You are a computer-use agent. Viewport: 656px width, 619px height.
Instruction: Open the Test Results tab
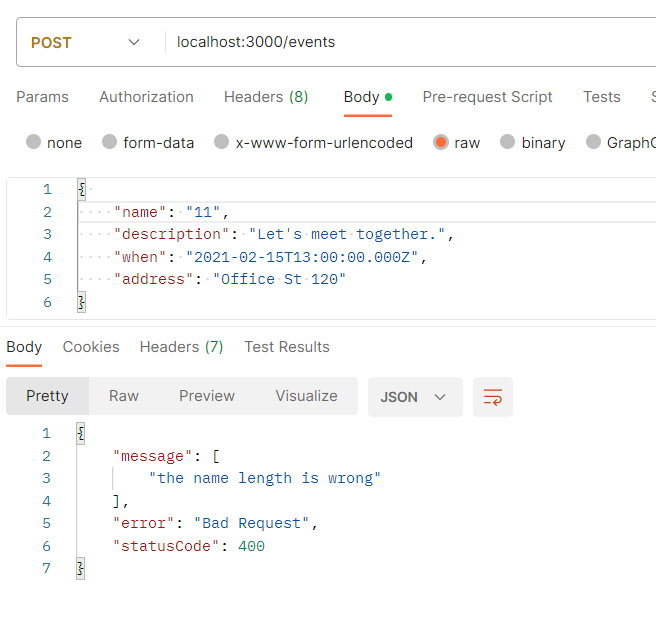pyautogui.click(x=287, y=347)
